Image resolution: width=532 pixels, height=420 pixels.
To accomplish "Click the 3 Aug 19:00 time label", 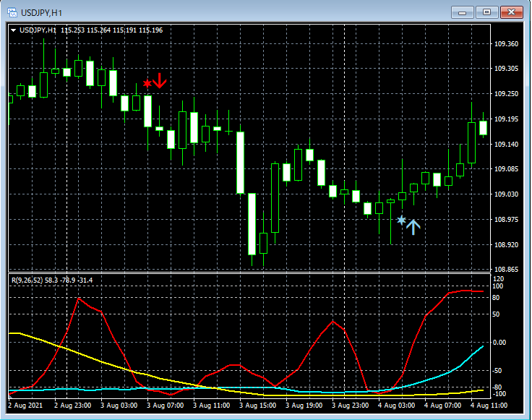I will (x=304, y=406).
